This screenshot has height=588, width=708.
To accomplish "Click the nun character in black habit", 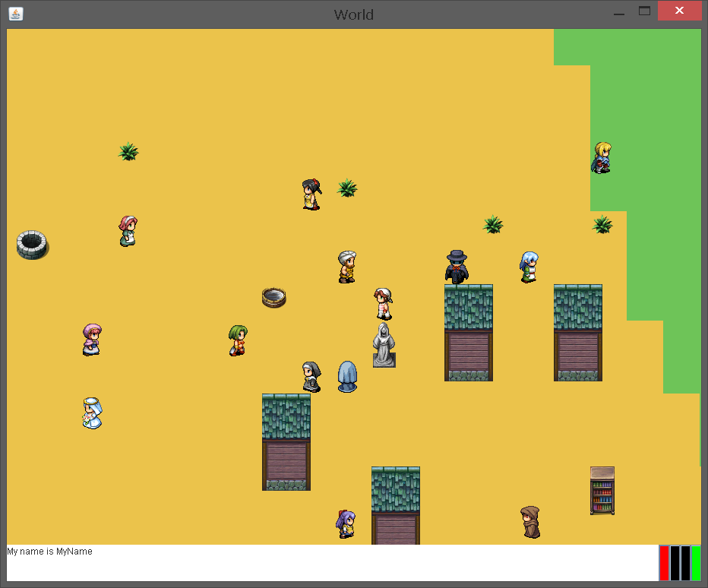I will (311, 377).
